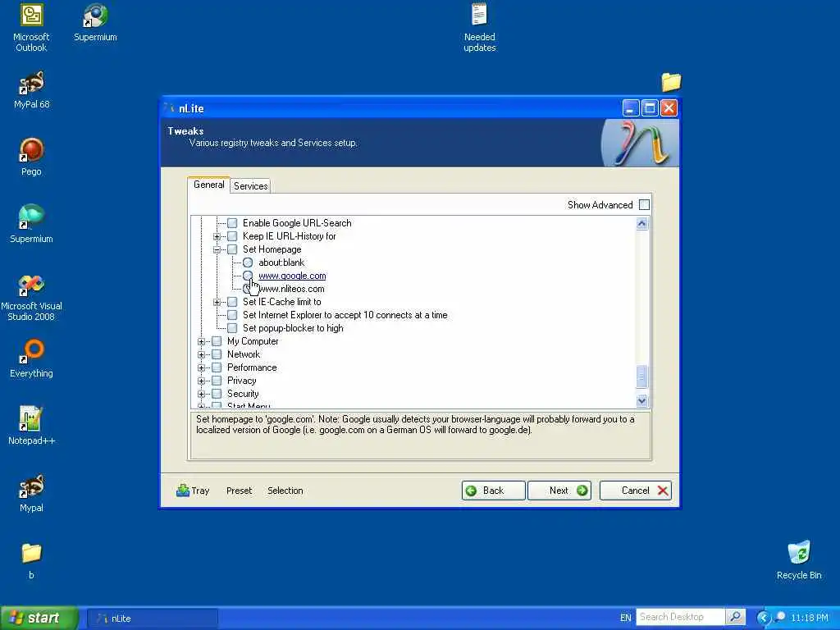Collapse the Set Homepage node
Screen dimensions: 840x630
[x=217, y=249]
